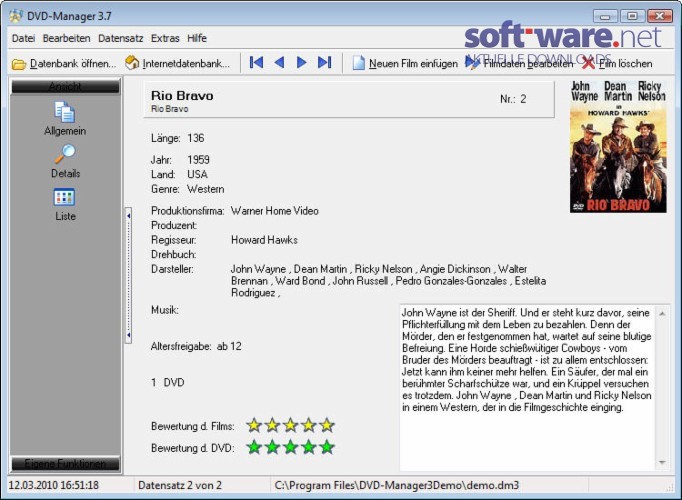Click 'Warner Home Video' production company
The width and height of the screenshot is (682, 500).
275,211
